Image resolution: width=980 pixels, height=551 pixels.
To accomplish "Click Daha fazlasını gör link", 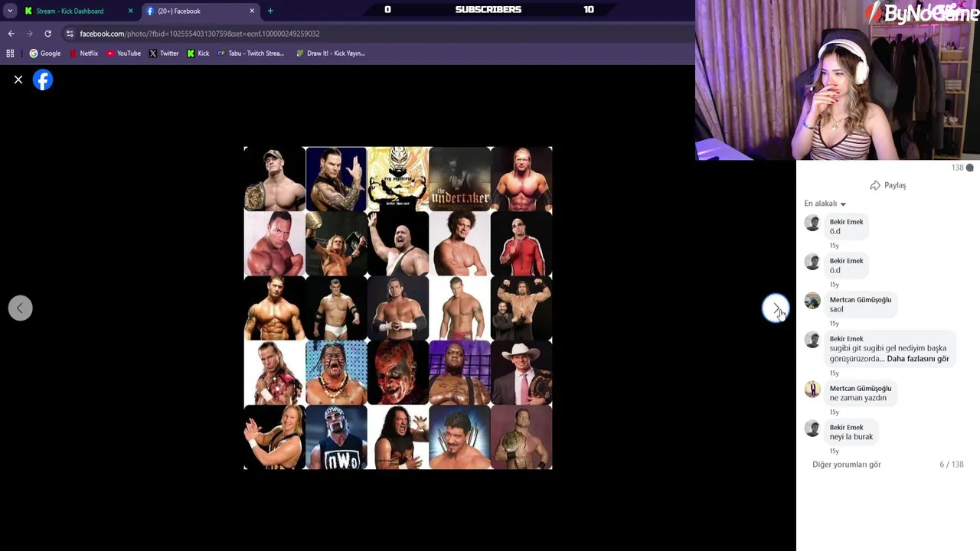I will (x=917, y=359).
